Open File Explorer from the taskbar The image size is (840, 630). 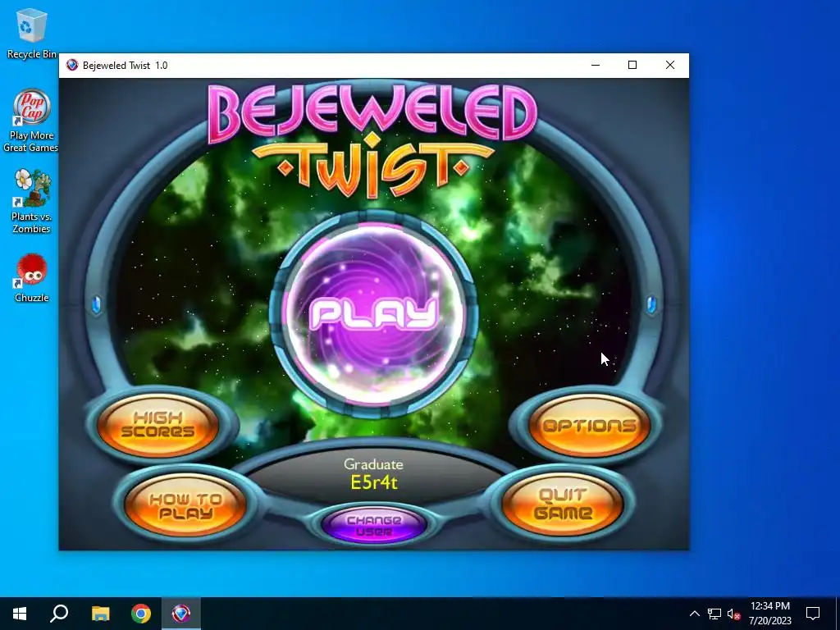click(x=100, y=614)
